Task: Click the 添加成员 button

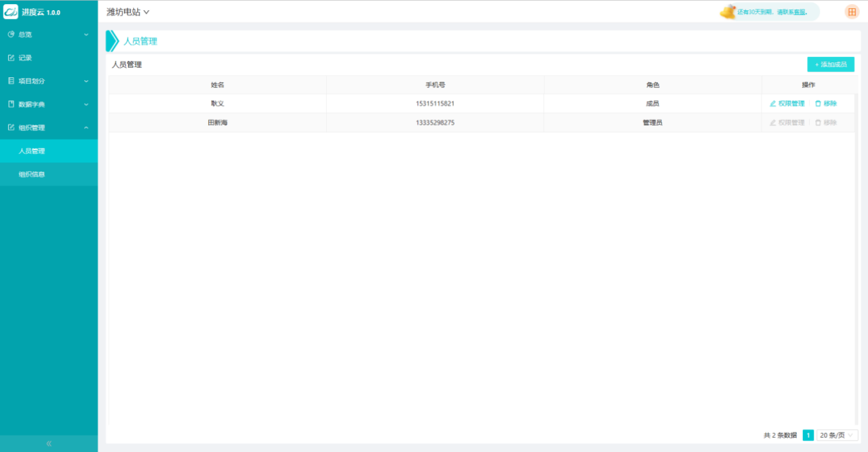Action: (x=831, y=64)
